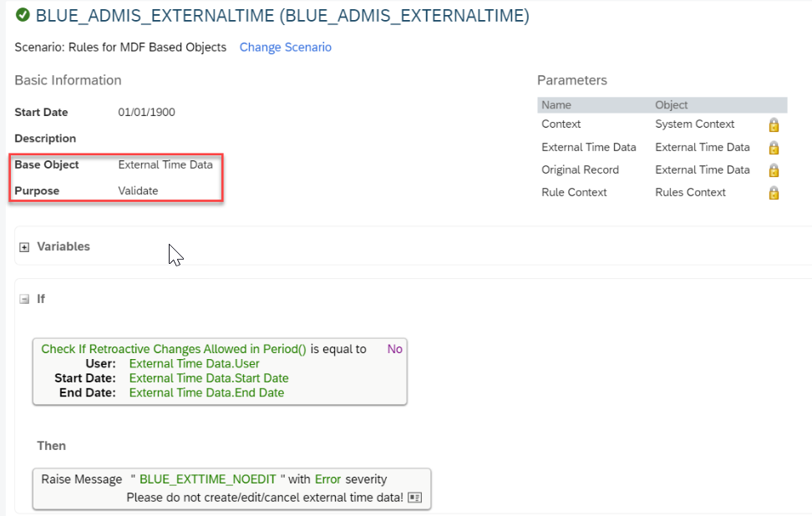Screen dimensions: 812x516
Task: Open the message details icon after error text
Action: point(415,498)
